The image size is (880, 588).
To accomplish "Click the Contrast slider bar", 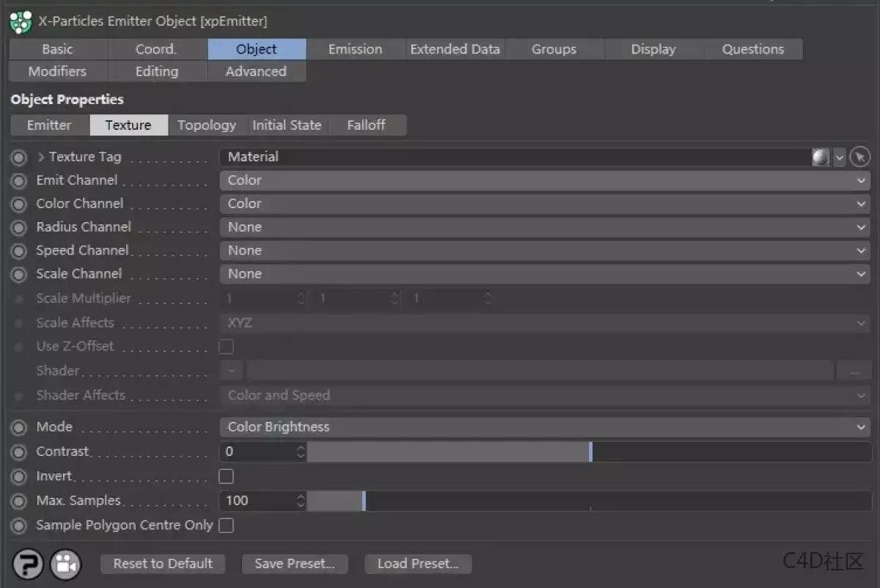I will point(513,452).
